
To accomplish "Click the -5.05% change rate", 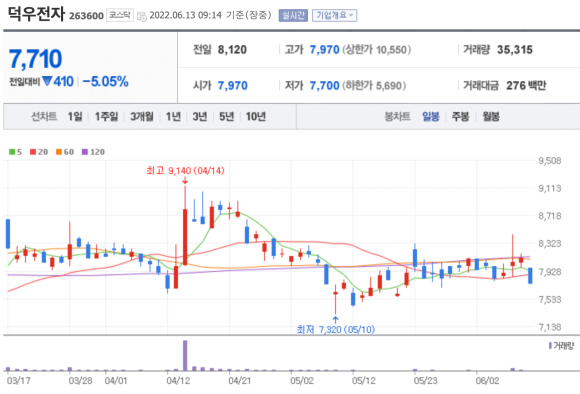I will pos(105,81).
